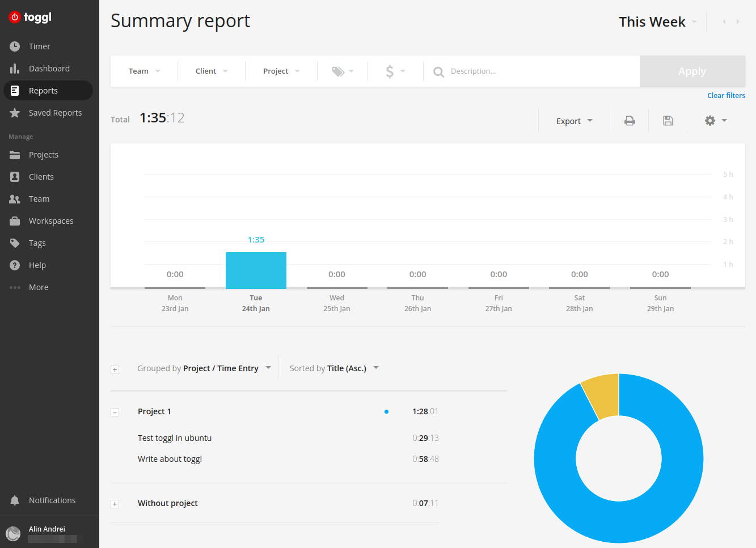Image resolution: width=756 pixels, height=548 pixels.
Task: Switch to Saved Reports
Action: coord(54,112)
